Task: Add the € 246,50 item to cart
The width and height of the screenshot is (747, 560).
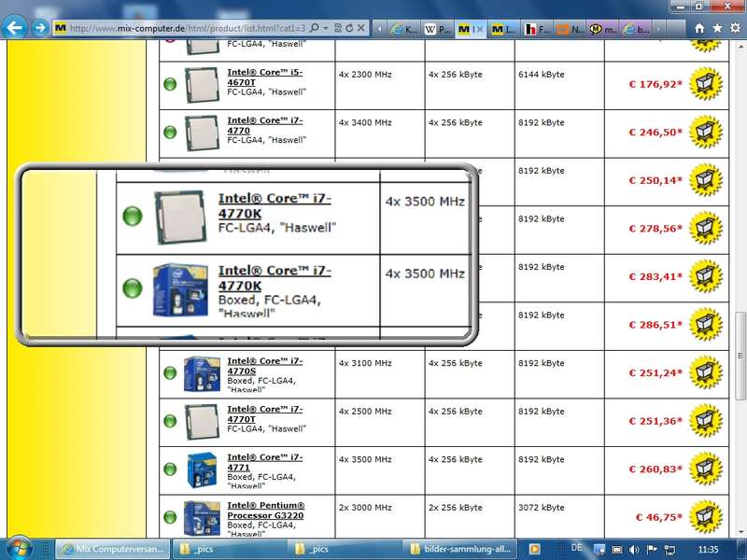Action: (706, 132)
